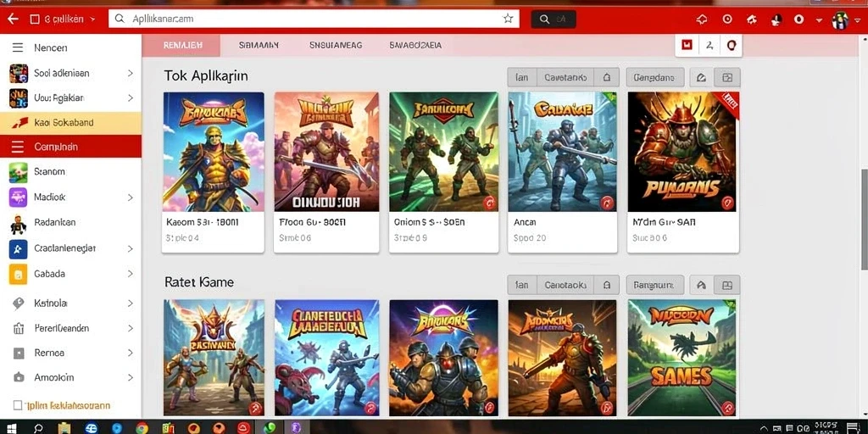Open Chrome from the taskbar
The image size is (868, 434).
coord(142,428)
